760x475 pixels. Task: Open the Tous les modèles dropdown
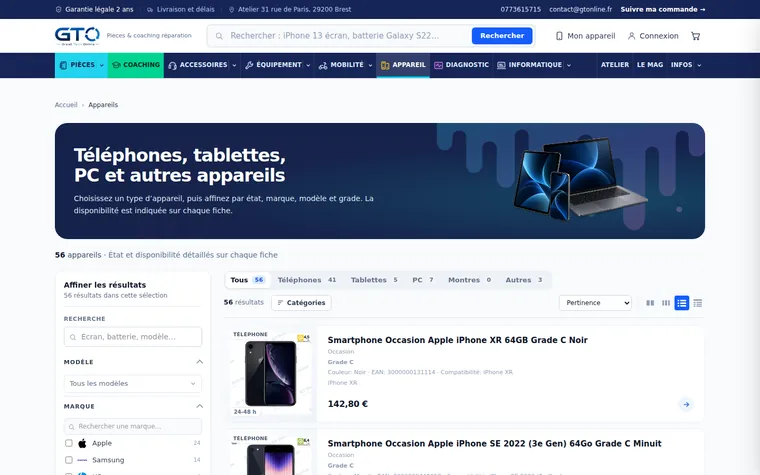[133, 383]
